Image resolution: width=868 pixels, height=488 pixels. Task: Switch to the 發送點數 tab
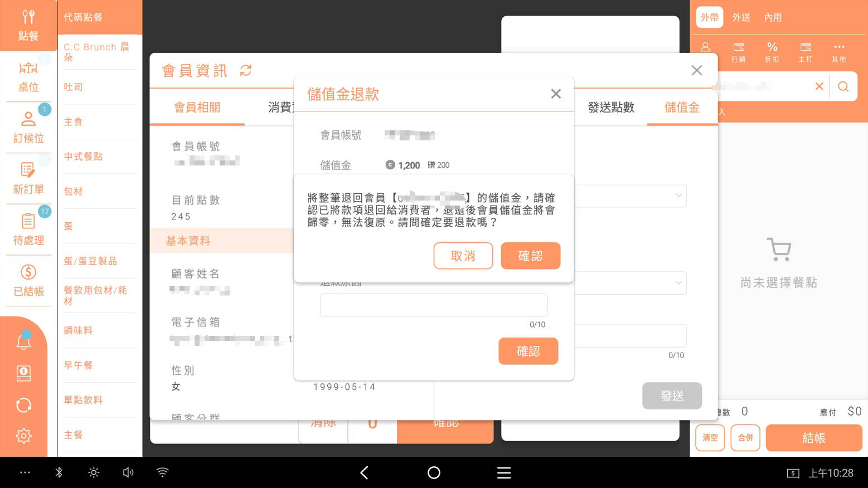611,107
